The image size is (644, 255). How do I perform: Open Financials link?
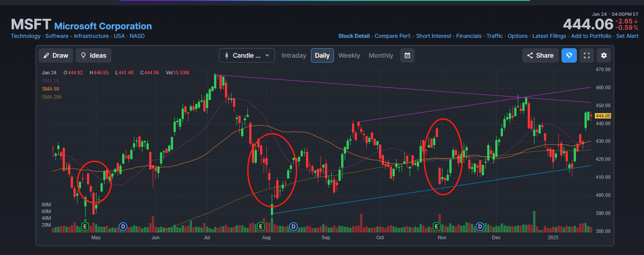tap(469, 36)
